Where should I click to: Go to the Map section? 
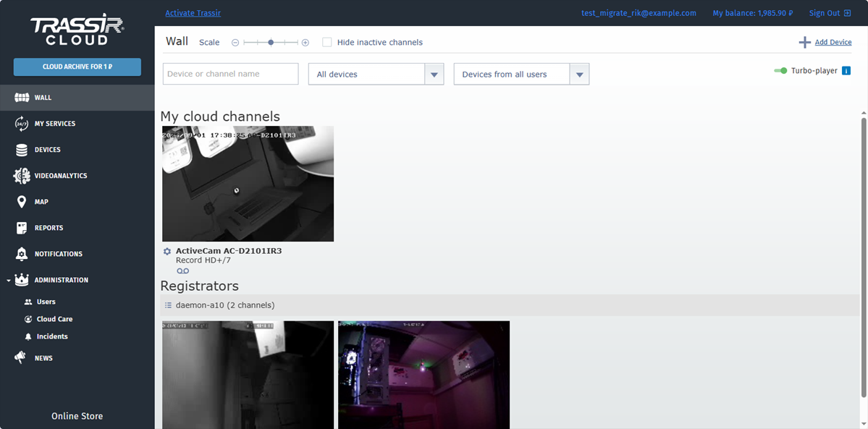point(41,202)
